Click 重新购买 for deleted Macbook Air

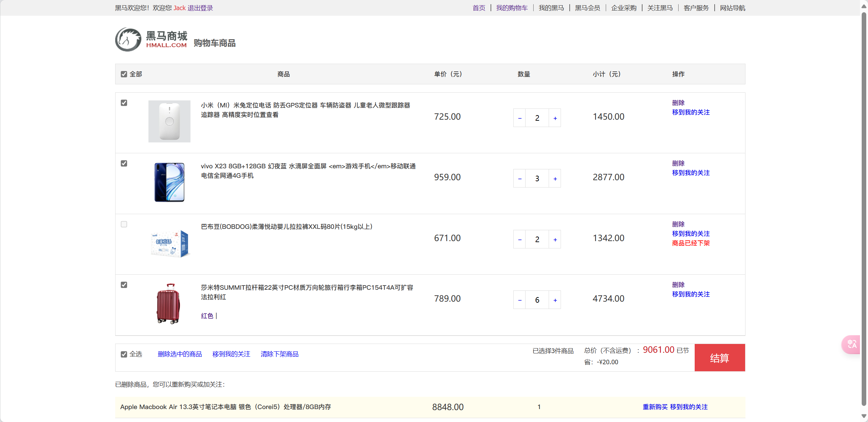coord(655,407)
